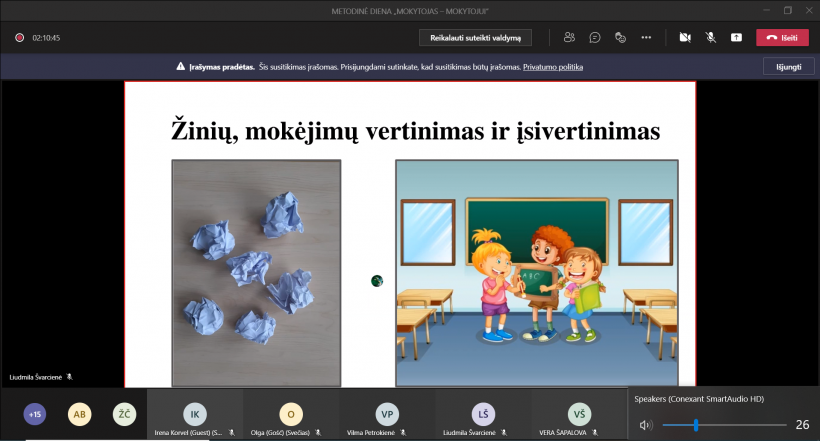Click the share content icon
The height and width of the screenshot is (441, 820).
pyautogui.click(x=737, y=37)
